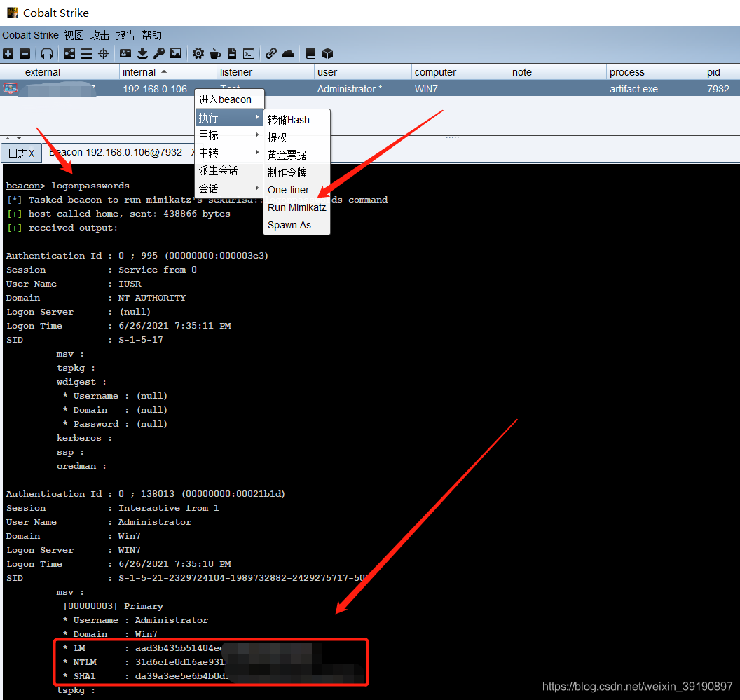Open the credentials ID card icon
740x700 pixels.
tap(125, 53)
